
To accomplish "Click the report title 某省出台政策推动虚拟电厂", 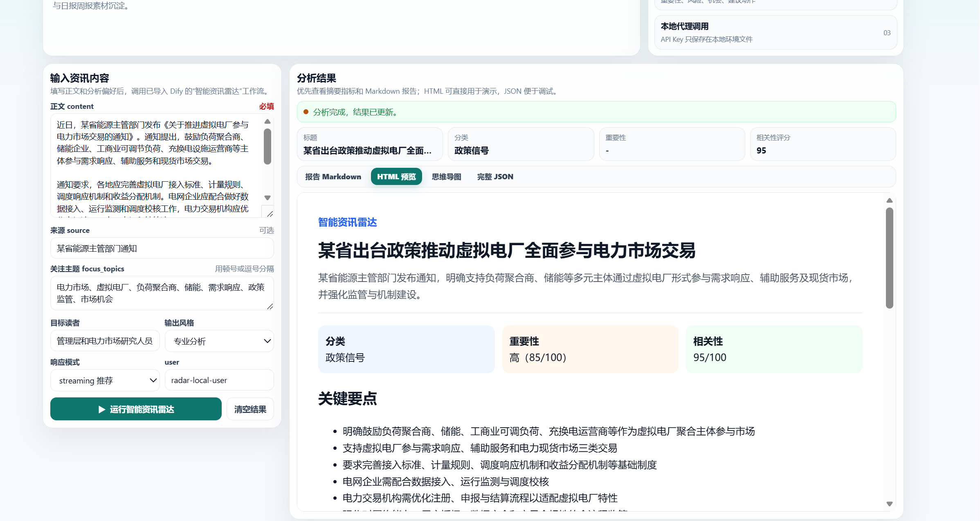I will tap(507, 250).
